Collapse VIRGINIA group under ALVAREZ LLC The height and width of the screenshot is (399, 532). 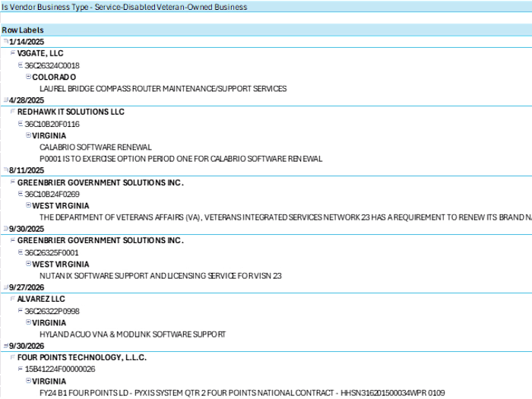coord(29,322)
